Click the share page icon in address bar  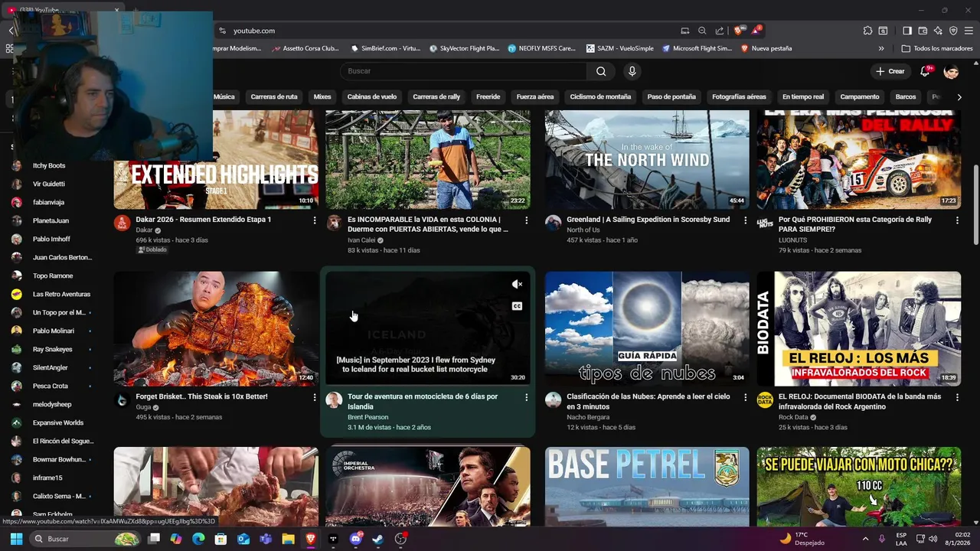720,31
